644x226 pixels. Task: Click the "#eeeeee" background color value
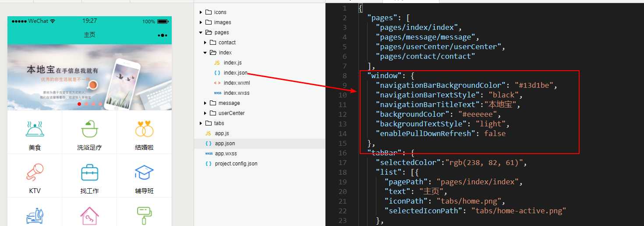click(x=478, y=114)
